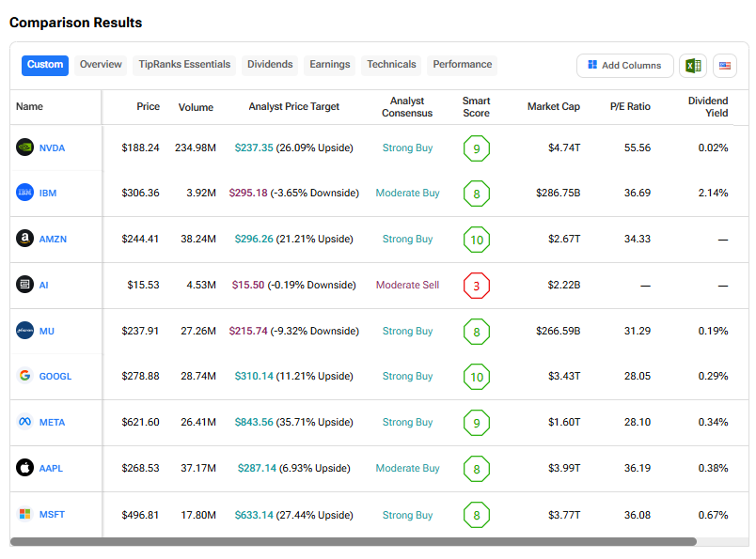Click the IBM company logo icon

tap(25, 193)
